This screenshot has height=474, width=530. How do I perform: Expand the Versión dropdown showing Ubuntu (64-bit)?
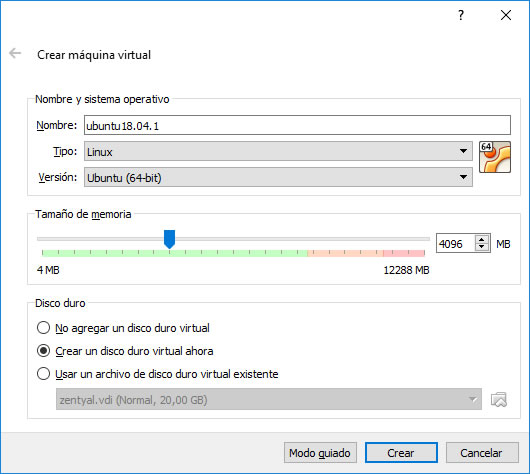point(278,177)
